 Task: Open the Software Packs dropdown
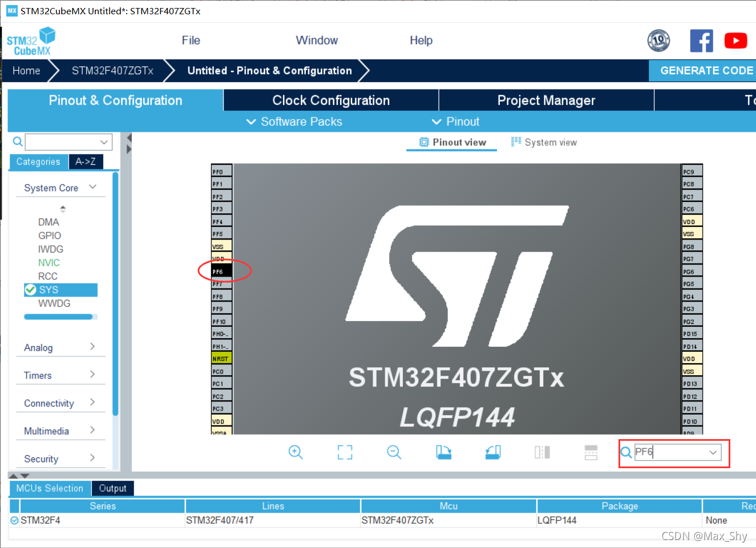pos(294,121)
